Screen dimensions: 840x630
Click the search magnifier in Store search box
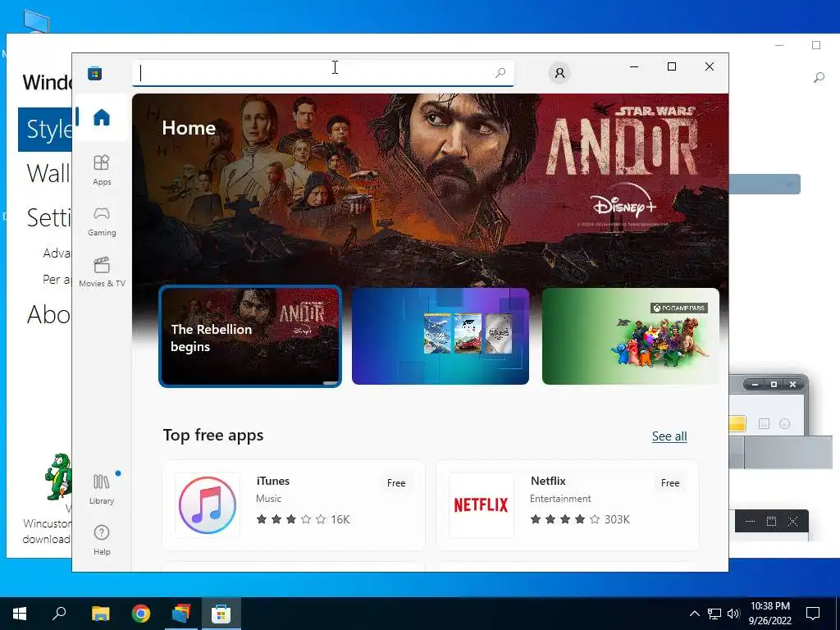pyautogui.click(x=500, y=73)
